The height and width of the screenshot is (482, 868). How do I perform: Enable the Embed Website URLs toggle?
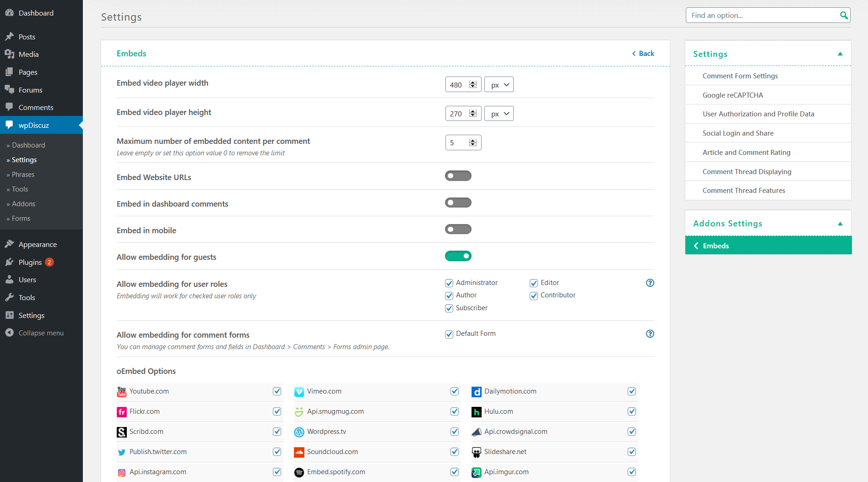tap(458, 176)
